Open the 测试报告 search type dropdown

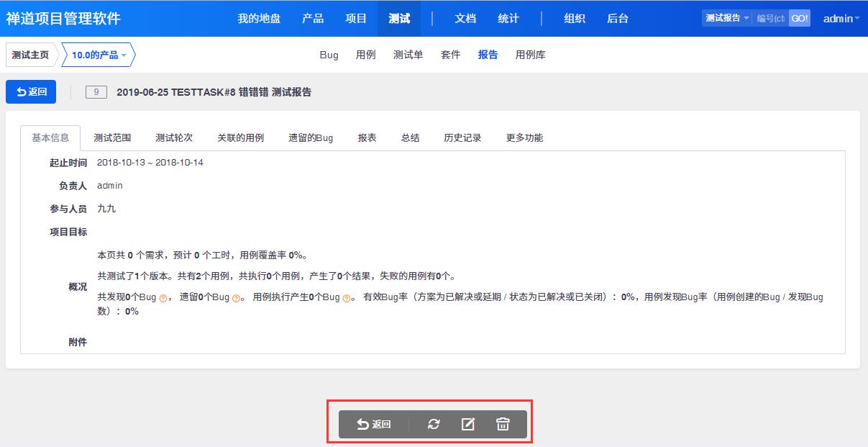726,18
